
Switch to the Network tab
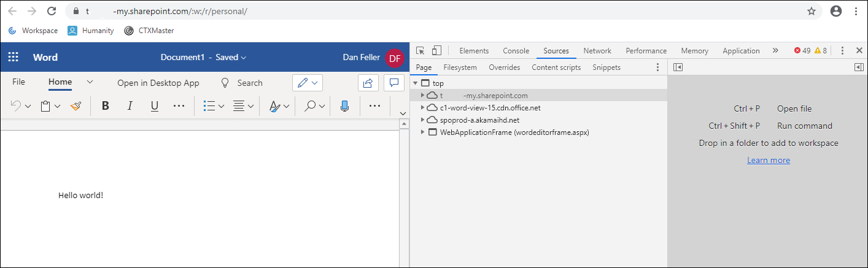point(597,51)
